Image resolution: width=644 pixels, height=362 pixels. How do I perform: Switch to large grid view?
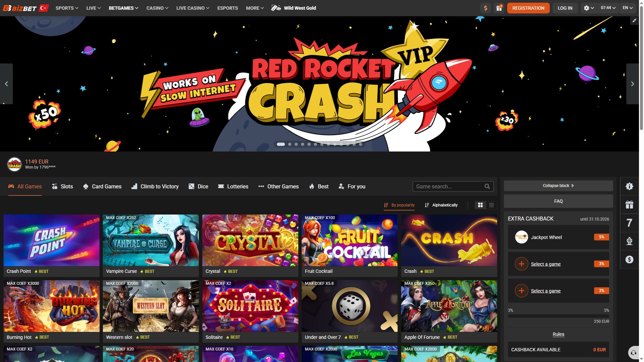(480, 205)
